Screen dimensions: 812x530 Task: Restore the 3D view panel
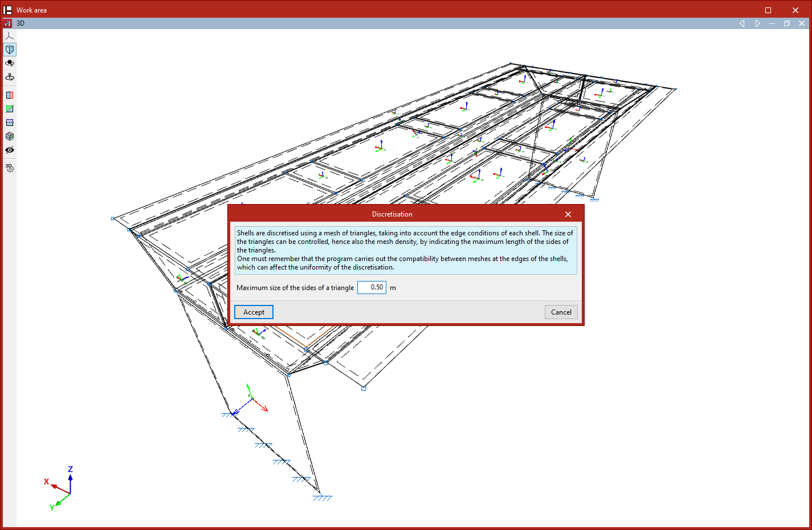[787, 23]
